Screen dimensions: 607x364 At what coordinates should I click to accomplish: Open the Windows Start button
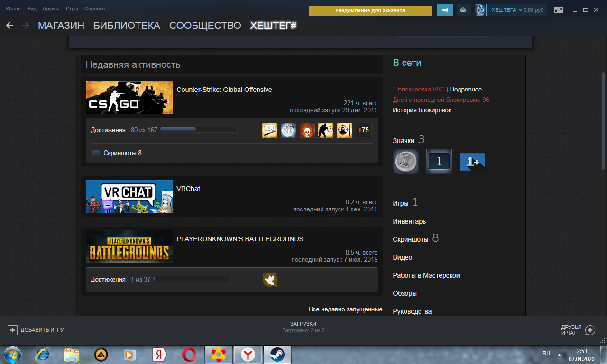[x=14, y=354]
